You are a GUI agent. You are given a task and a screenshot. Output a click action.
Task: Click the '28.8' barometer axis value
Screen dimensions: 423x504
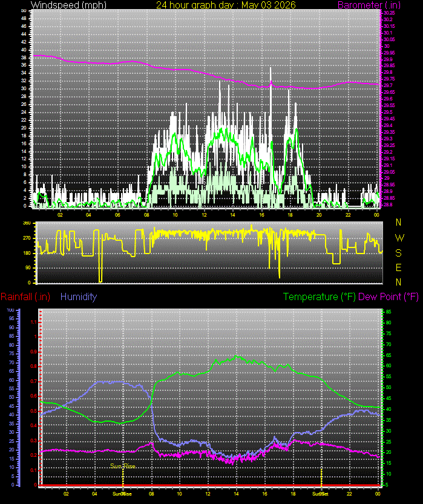(388, 205)
